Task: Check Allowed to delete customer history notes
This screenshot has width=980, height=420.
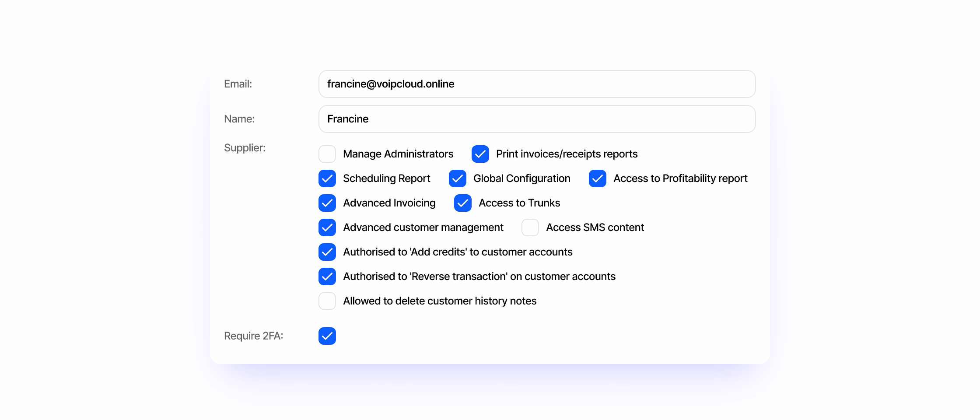Action: pyautogui.click(x=327, y=301)
